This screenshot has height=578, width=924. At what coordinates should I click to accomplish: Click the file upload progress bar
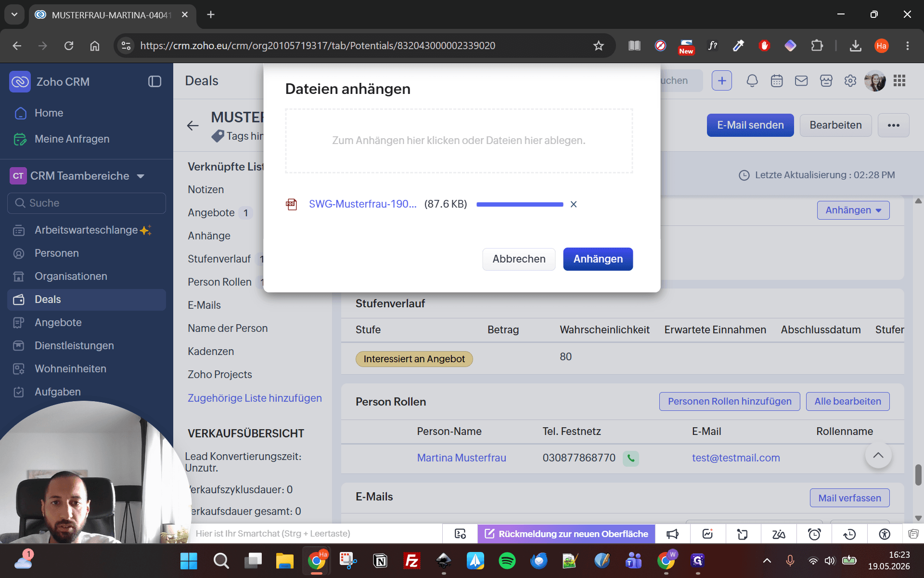[x=520, y=204]
